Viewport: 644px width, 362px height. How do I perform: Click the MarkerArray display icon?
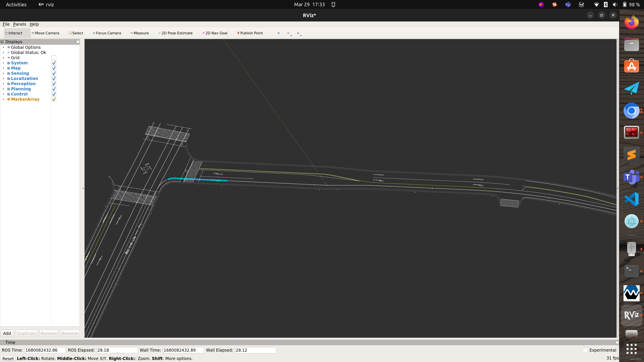[9, 99]
